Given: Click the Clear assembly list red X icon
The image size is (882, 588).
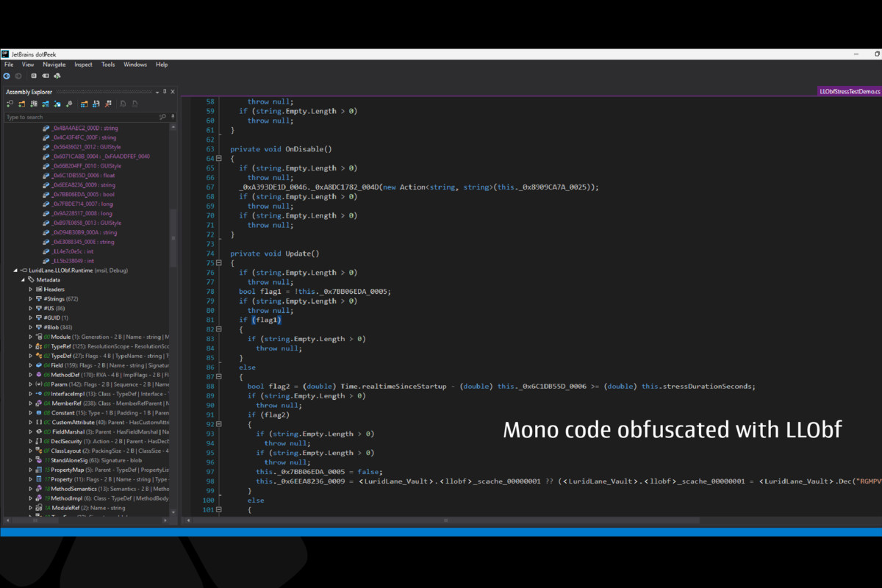Looking at the screenshot, I should 108,104.
